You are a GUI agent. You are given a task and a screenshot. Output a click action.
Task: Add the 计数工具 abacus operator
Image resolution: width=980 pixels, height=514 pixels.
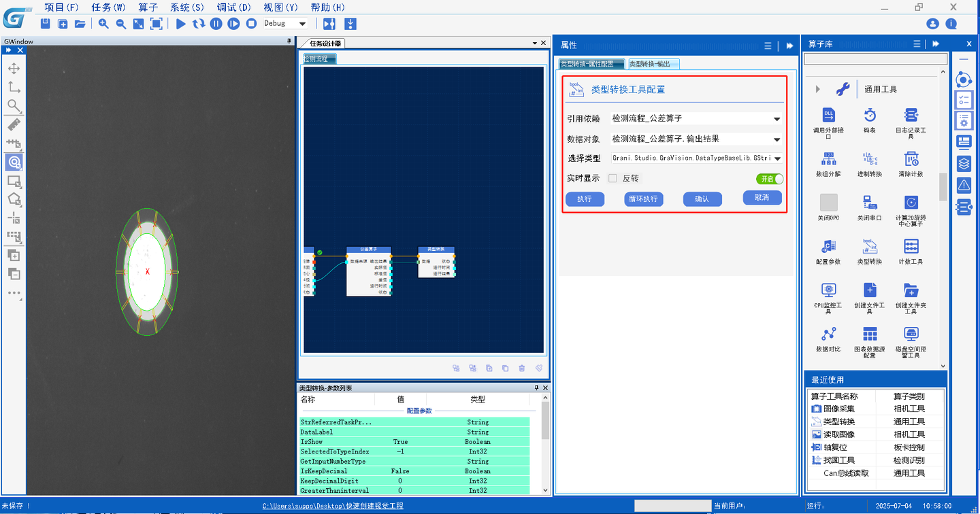(911, 252)
